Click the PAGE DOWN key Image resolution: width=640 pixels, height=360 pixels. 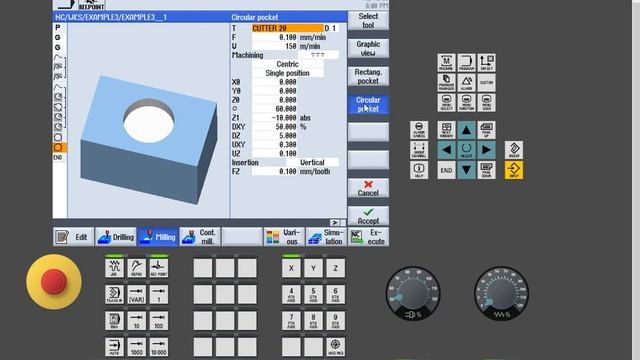(x=486, y=170)
